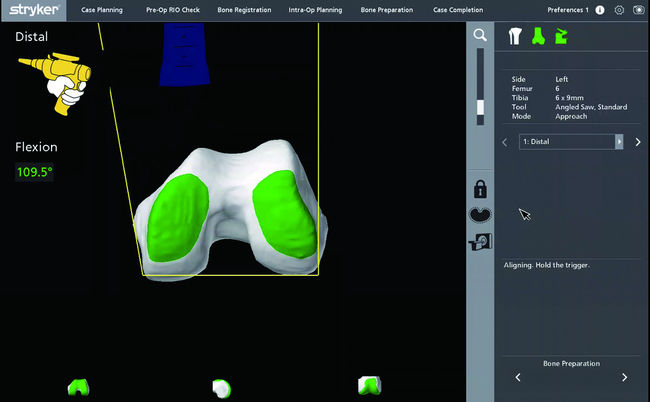Screen dimensions: 650x402
Task: Click 'Aligning. Hold the trigger.' message
Action: 546,265
